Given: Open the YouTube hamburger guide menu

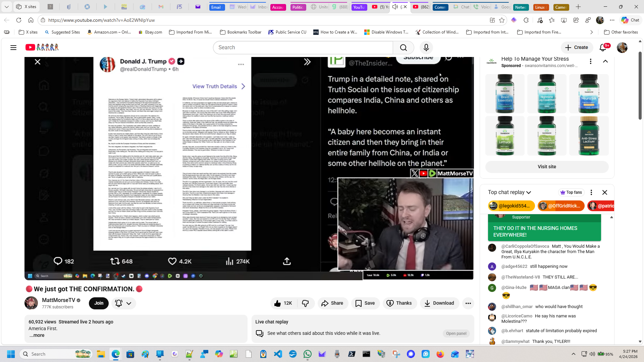Looking at the screenshot, I should pyautogui.click(x=13, y=48).
